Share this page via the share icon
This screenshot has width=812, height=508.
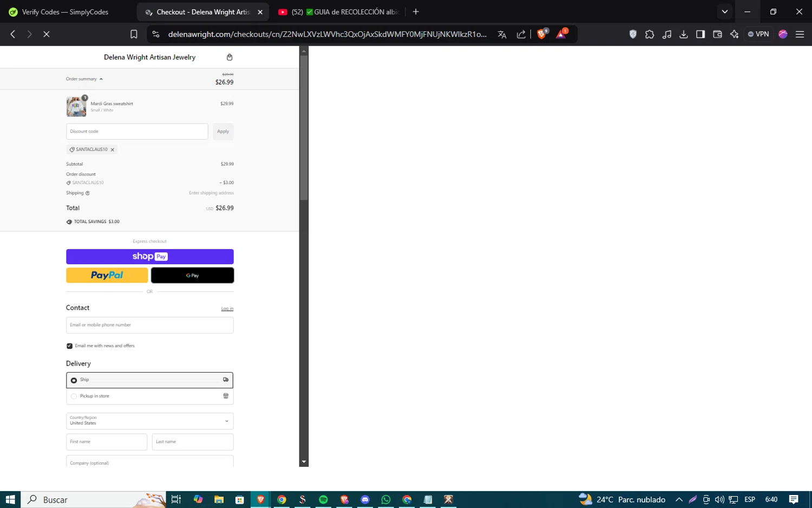point(521,34)
